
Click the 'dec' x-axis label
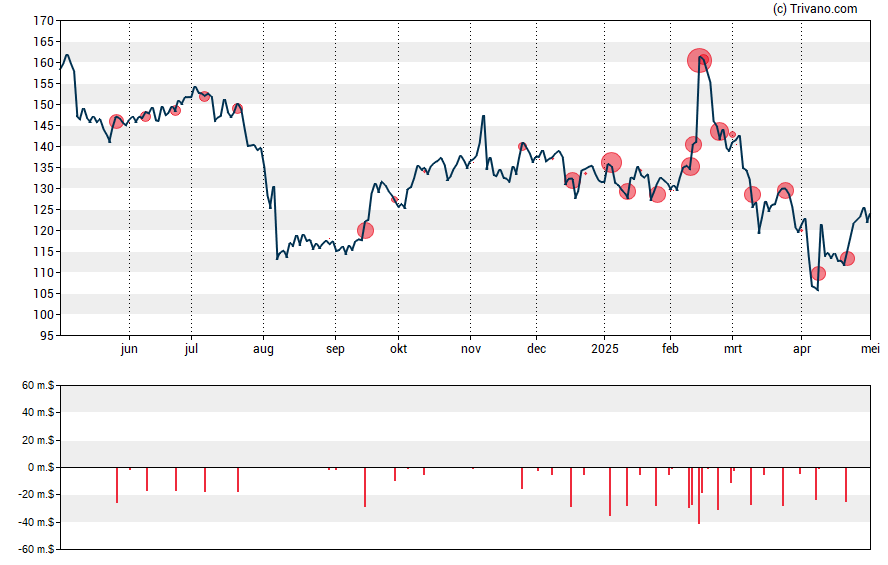tap(536, 348)
